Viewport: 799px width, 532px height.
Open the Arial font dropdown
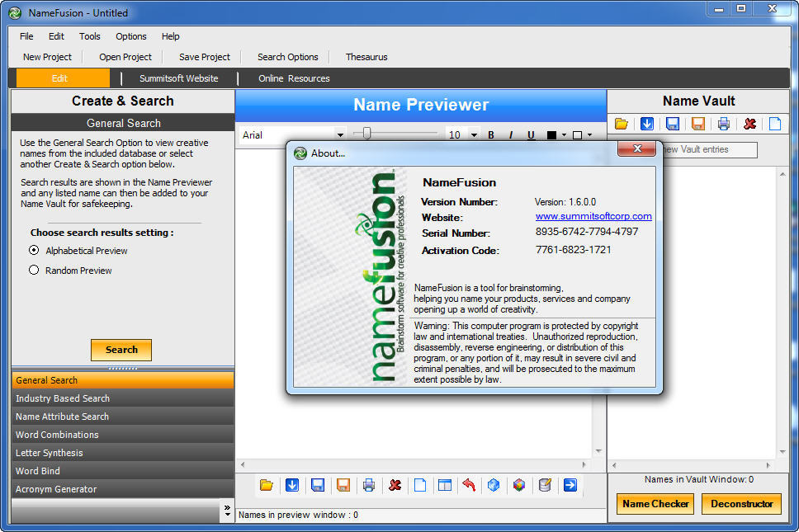pyautogui.click(x=340, y=135)
